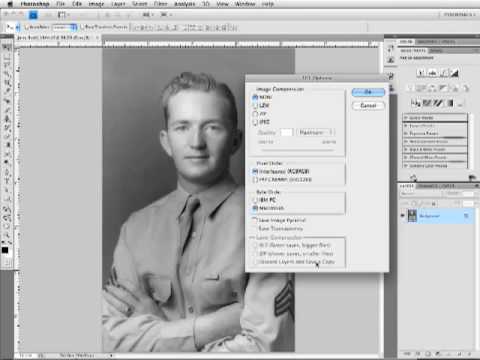This screenshot has width=480, height=360.
Task: Hide the Background layer eye icon
Action: [x=403, y=216]
